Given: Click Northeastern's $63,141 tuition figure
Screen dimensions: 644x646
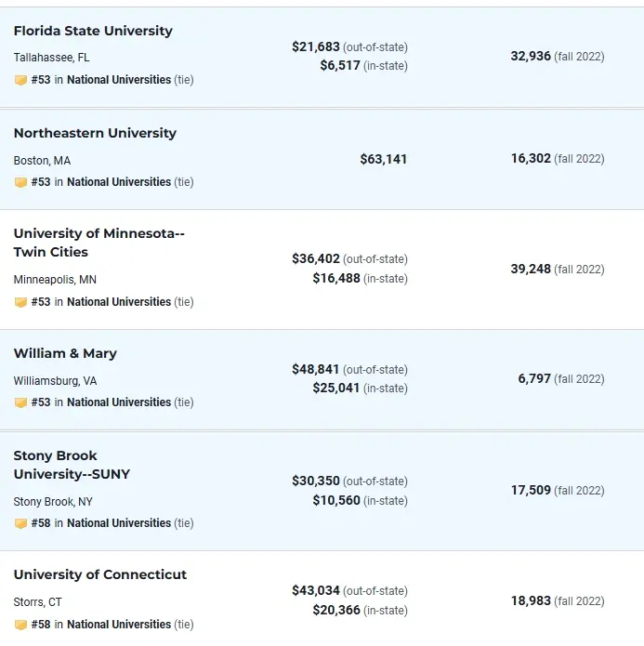Looking at the screenshot, I should coord(384,159).
